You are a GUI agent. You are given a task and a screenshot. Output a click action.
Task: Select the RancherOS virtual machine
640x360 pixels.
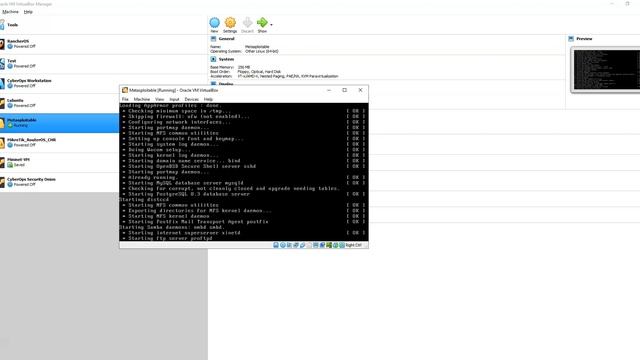(104, 44)
